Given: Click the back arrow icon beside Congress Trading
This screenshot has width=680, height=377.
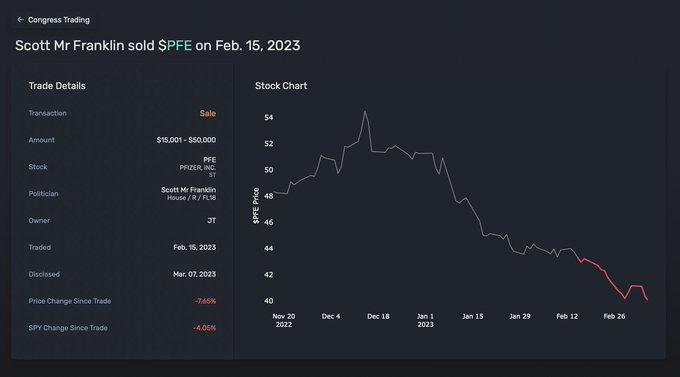Looking at the screenshot, I should [20, 20].
